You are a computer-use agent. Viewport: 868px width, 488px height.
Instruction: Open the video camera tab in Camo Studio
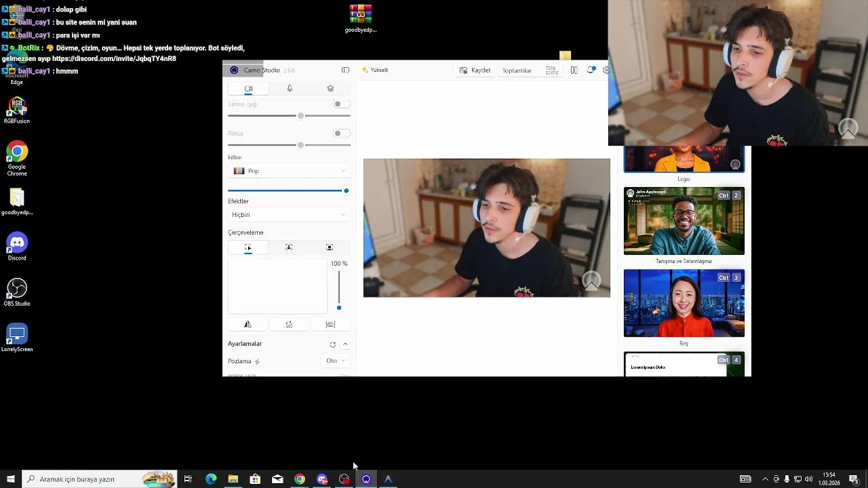(248, 89)
